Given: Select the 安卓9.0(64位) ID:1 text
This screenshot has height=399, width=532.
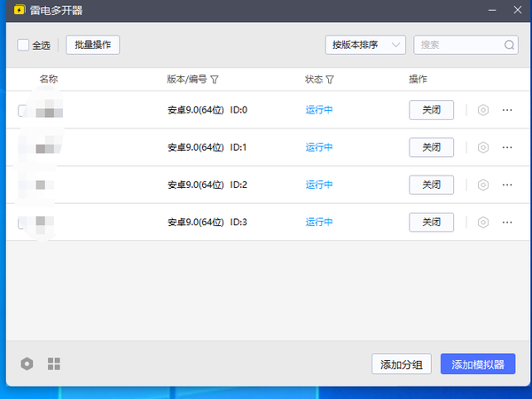Looking at the screenshot, I should [207, 147].
